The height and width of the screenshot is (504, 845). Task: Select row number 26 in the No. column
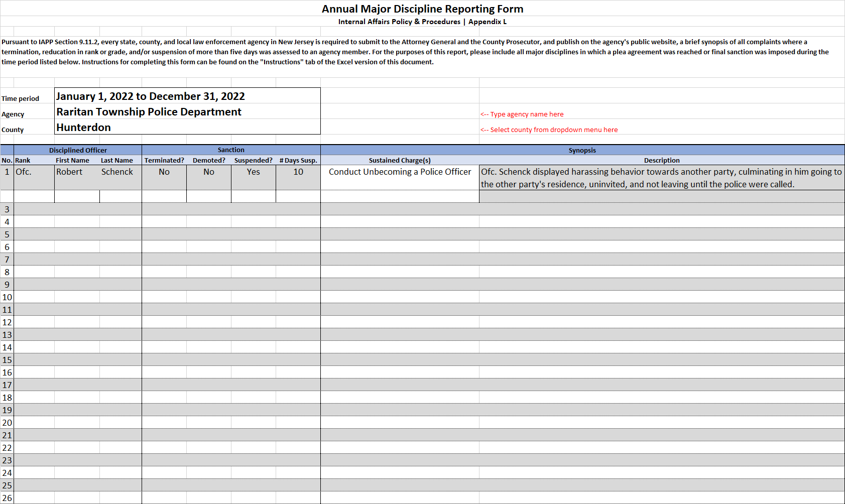coord(7,497)
